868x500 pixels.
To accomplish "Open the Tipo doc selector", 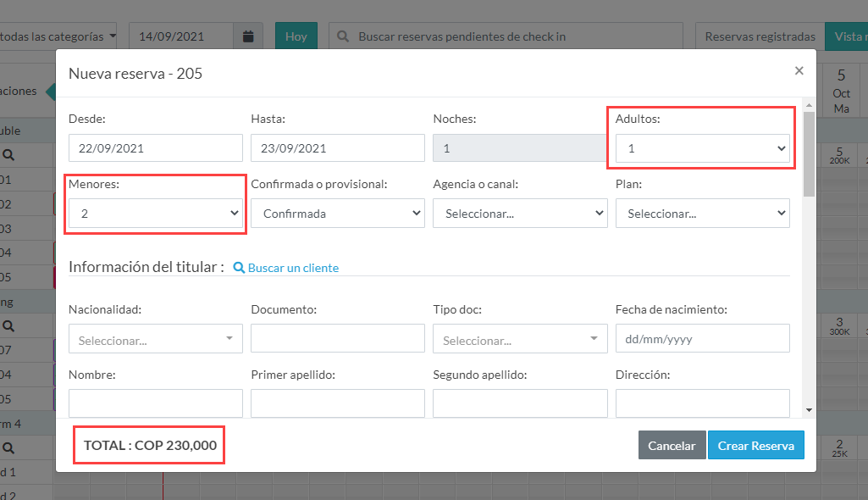I will tap(520, 339).
